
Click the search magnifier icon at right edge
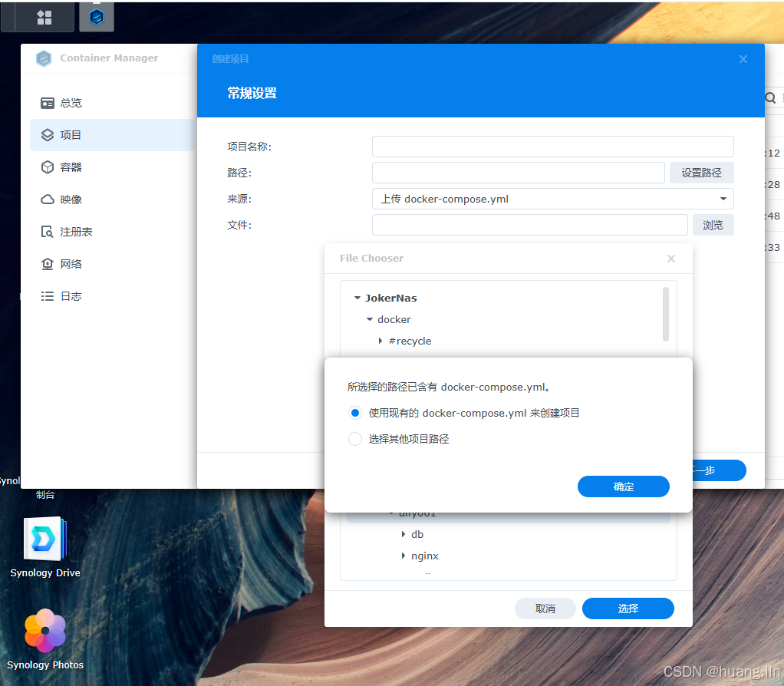[770, 97]
